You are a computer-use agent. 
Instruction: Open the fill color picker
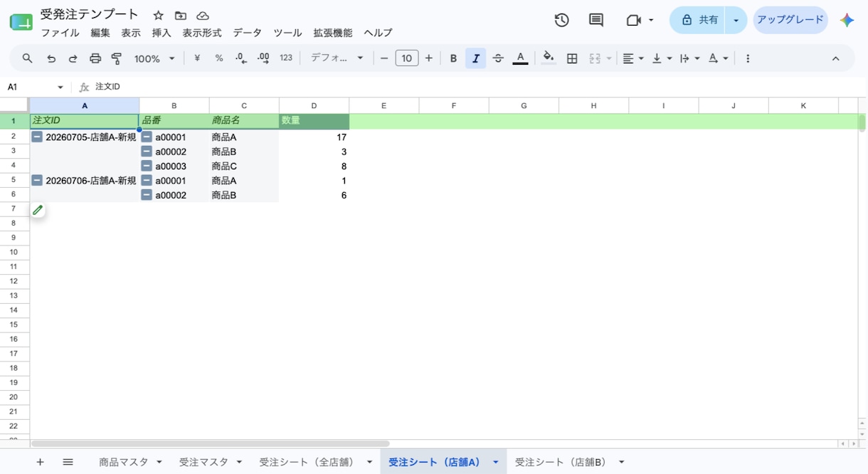click(549, 58)
